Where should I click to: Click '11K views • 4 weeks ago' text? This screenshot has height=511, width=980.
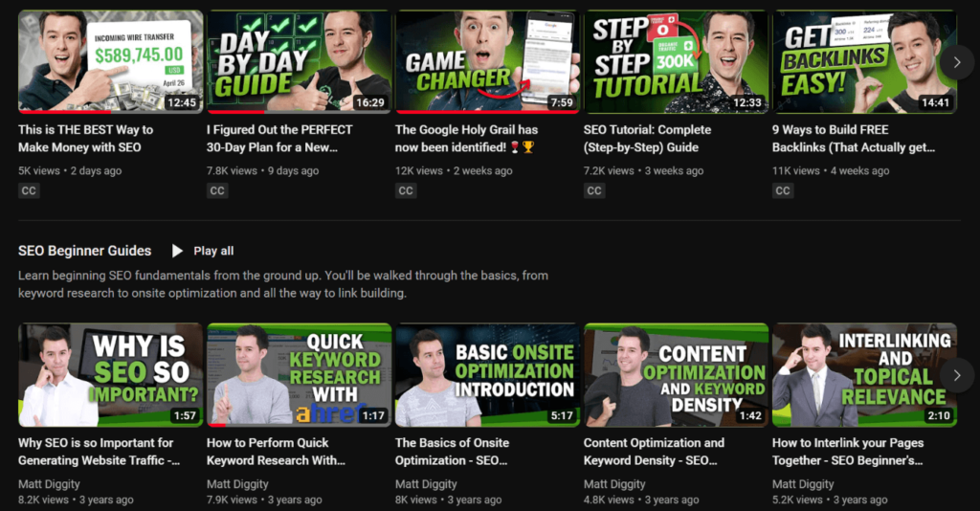(831, 170)
